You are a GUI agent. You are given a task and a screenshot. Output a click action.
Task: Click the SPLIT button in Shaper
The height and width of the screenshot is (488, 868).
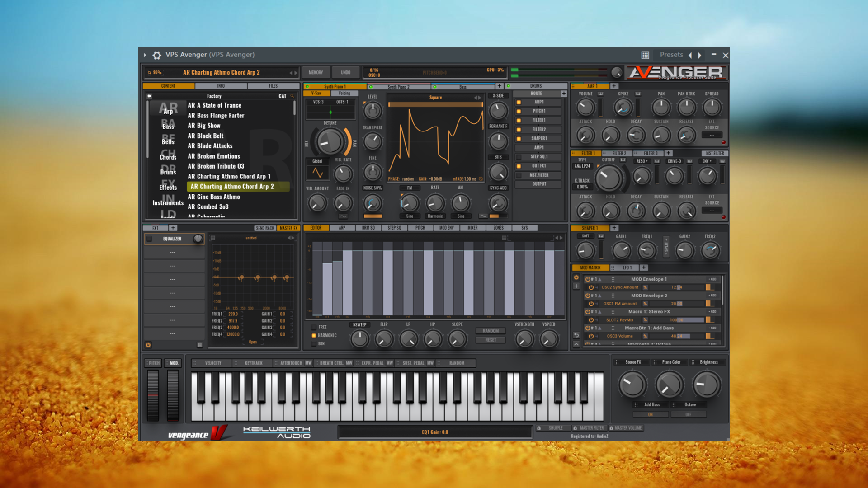(666, 247)
